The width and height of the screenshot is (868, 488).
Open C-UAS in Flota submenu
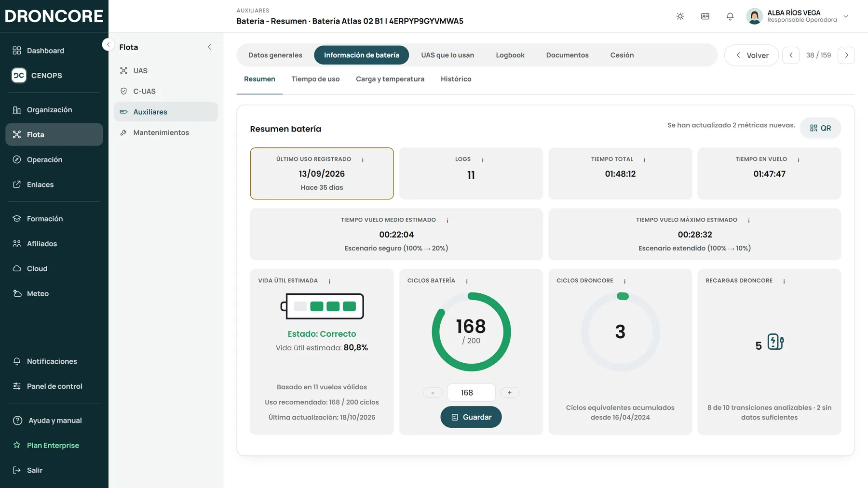click(166, 91)
